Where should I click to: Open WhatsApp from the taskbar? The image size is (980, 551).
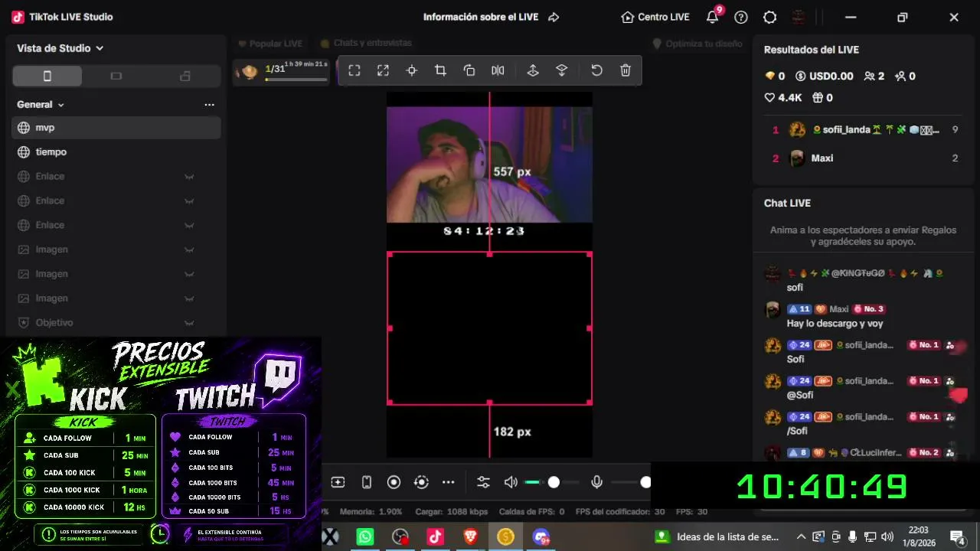[x=365, y=537]
